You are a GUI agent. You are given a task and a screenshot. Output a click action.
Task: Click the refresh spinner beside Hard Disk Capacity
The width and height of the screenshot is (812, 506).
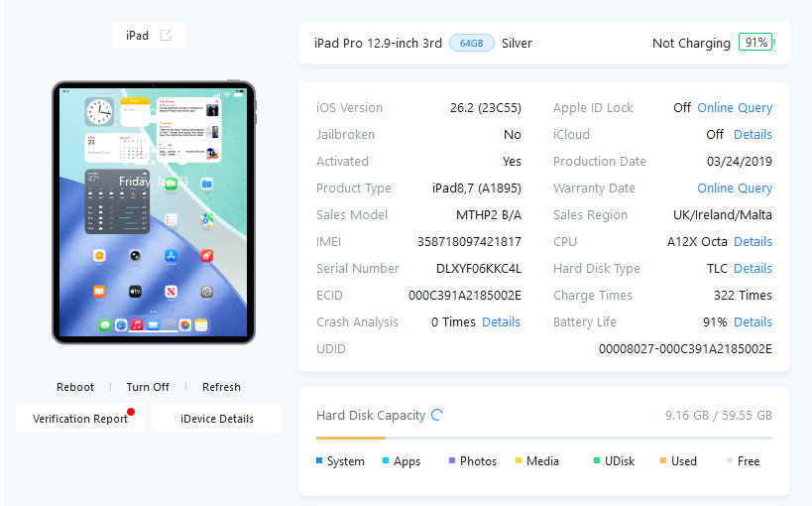[x=437, y=415]
